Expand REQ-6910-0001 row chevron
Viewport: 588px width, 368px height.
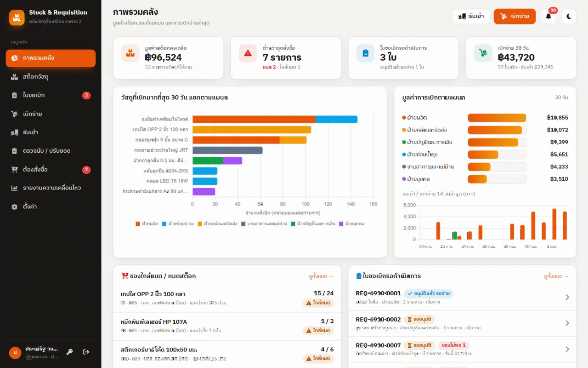(x=567, y=297)
